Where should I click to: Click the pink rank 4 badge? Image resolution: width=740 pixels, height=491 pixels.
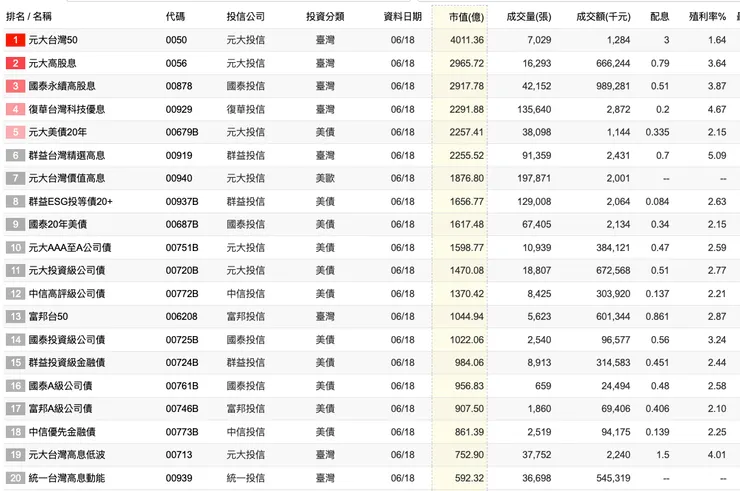click(x=15, y=110)
